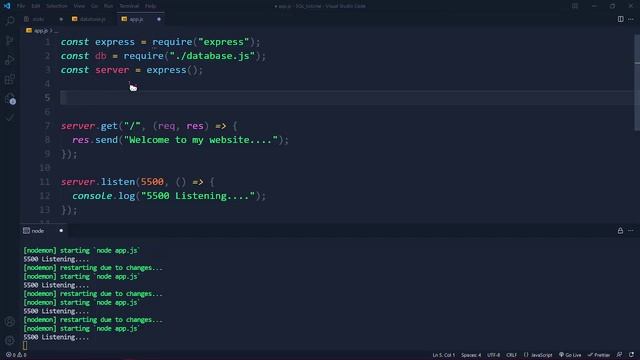
Task: Open the Search view in activity bar
Action: (10, 20)
